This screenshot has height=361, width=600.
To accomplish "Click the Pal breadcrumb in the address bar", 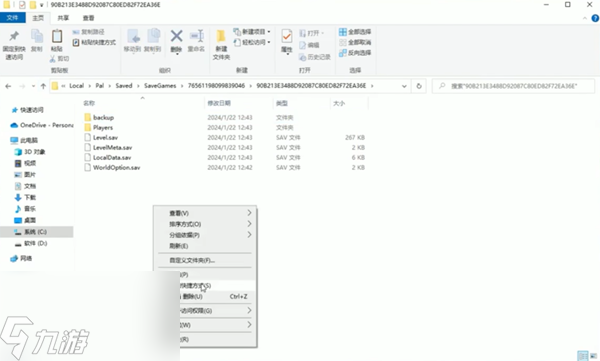I will [x=99, y=86].
